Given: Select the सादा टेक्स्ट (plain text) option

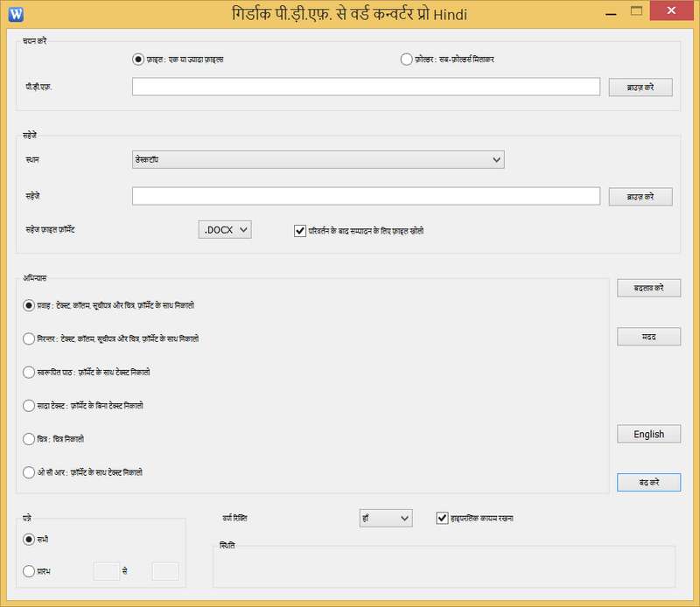Looking at the screenshot, I should pyautogui.click(x=29, y=406).
